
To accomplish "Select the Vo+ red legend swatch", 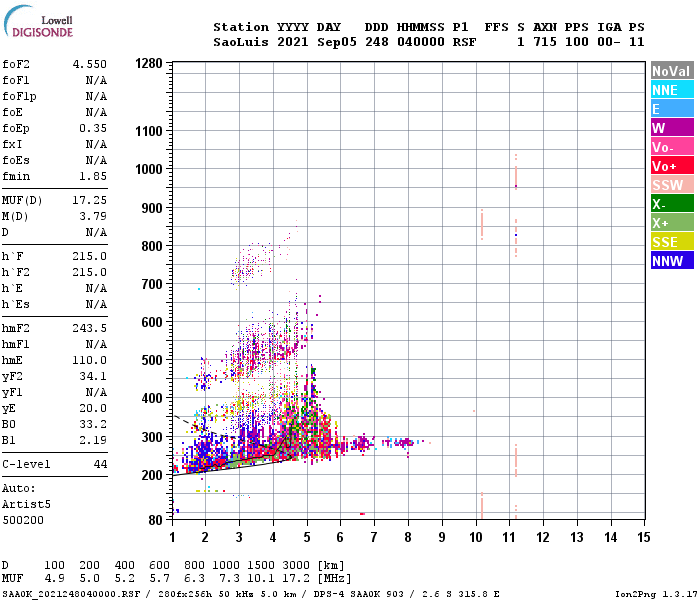I will pyautogui.click(x=672, y=166).
